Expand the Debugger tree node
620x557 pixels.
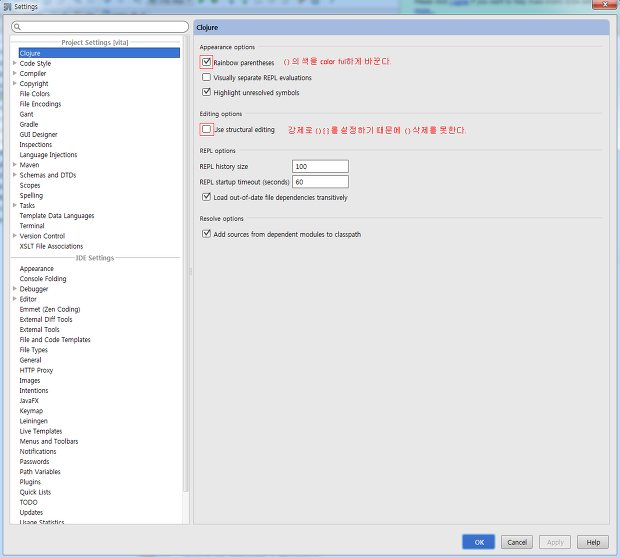tap(15, 289)
